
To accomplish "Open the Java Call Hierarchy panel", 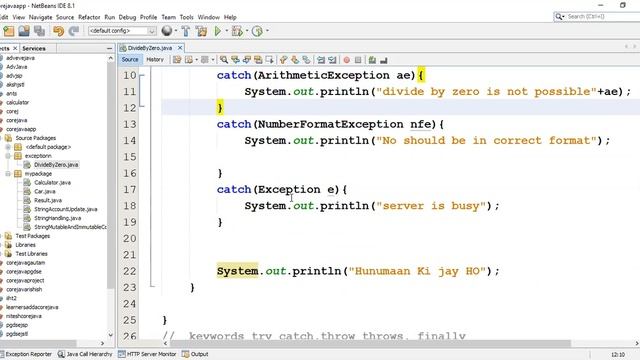I will pos(85,354).
